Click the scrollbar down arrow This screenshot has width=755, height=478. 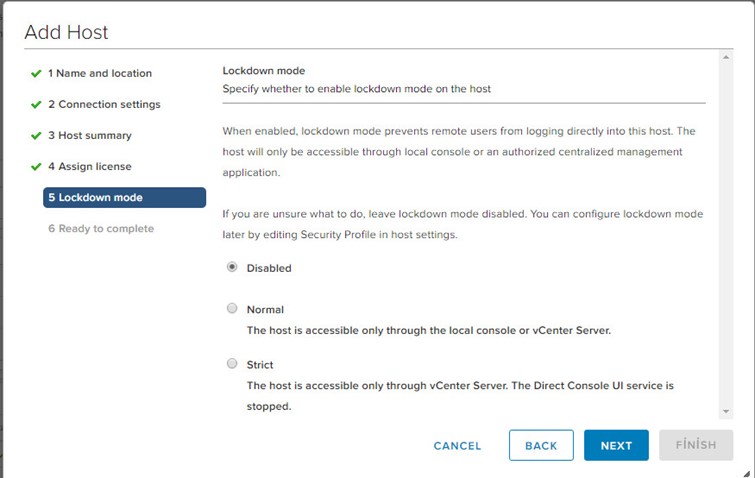tap(726, 412)
